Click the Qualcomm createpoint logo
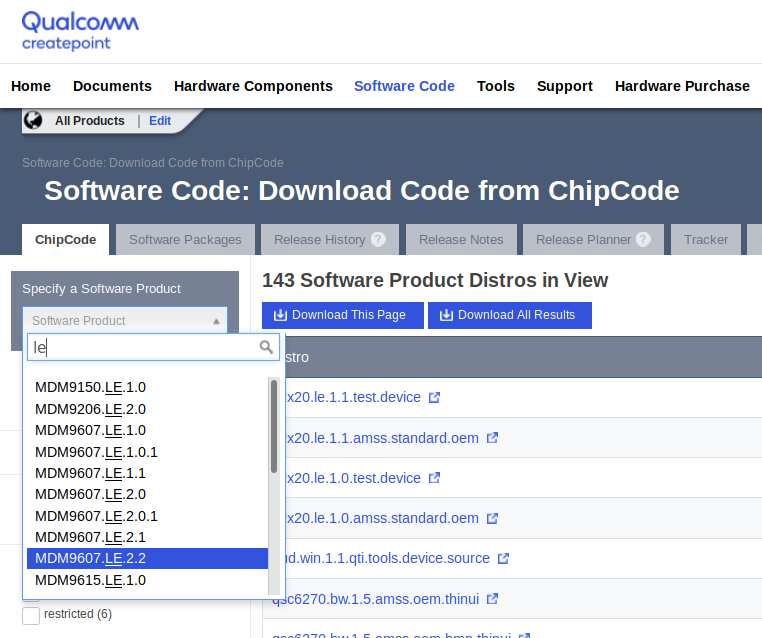The height and width of the screenshot is (638, 762). pos(80,31)
